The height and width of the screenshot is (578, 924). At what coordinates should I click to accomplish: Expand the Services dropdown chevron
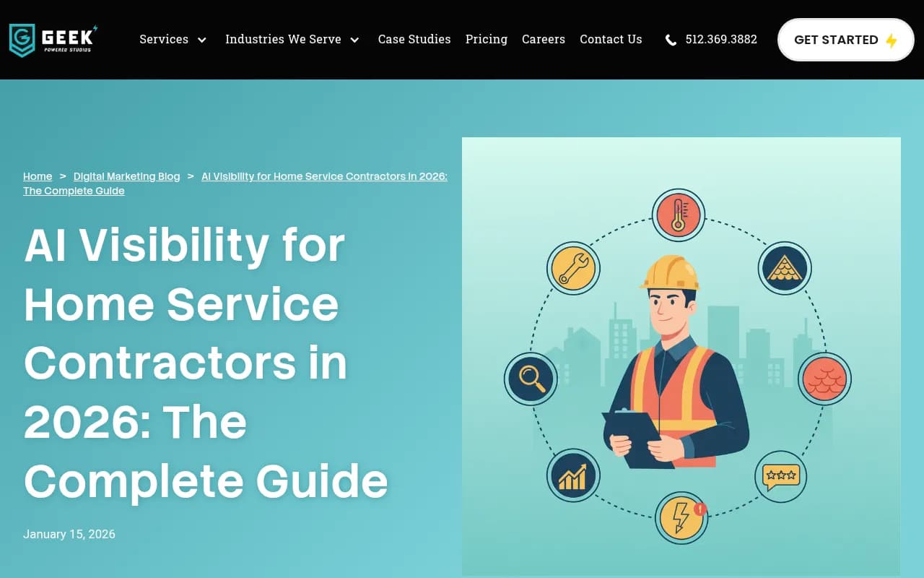[202, 40]
